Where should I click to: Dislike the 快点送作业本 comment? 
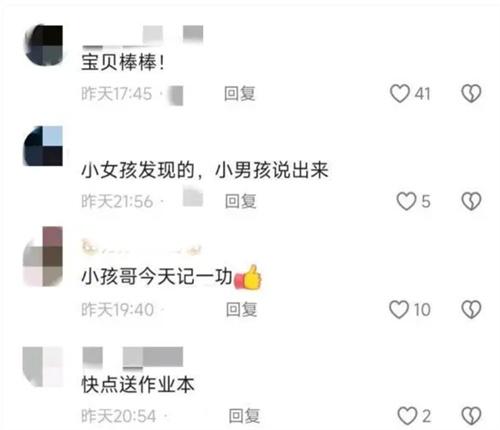[x=471, y=416]
